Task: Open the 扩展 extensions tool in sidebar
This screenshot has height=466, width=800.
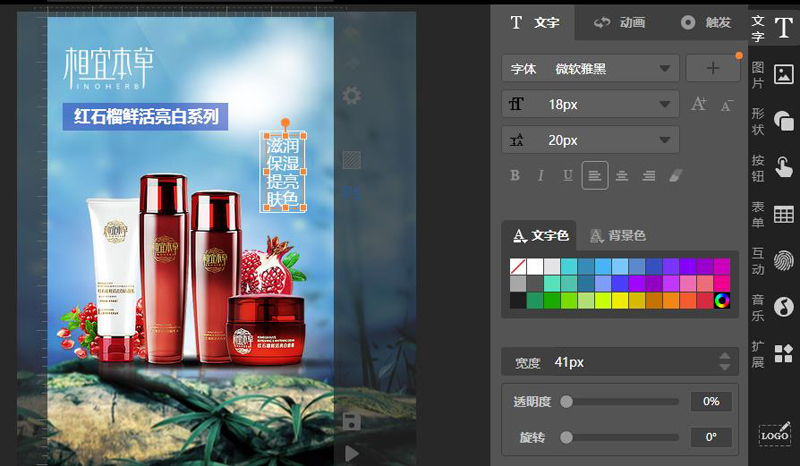Action: tap(773, 354)
